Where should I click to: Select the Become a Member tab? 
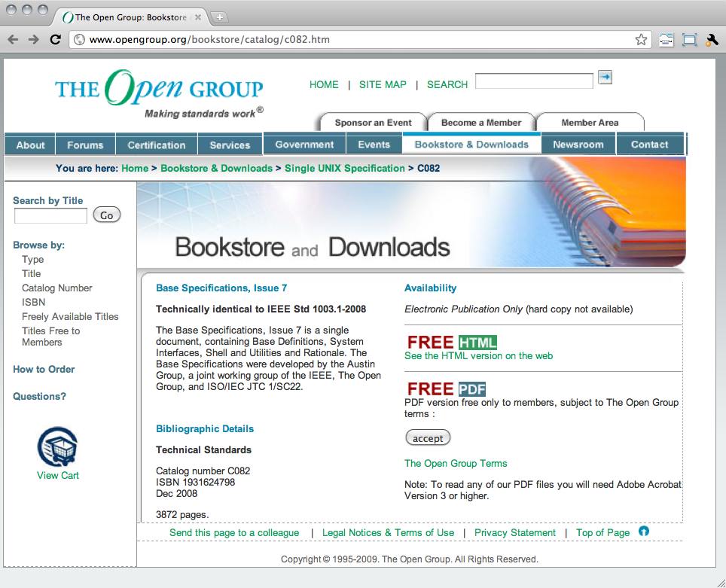(x=480, y=123)
